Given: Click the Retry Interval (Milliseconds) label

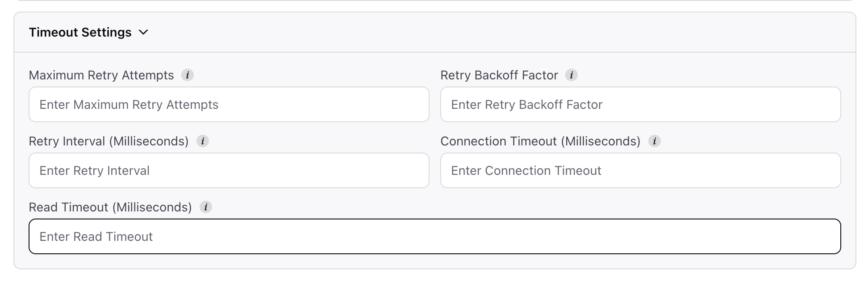Looking at the screenshot, I should 109,141.
